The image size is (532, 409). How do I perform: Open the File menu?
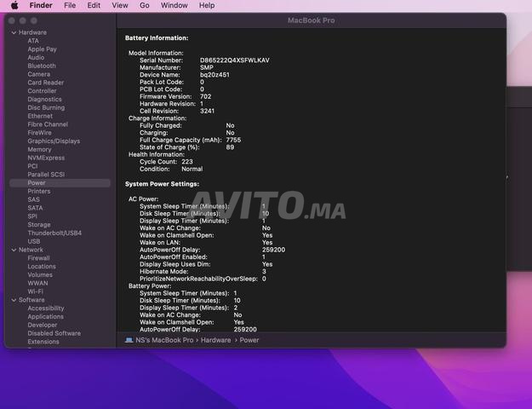[x=70, y=5]
